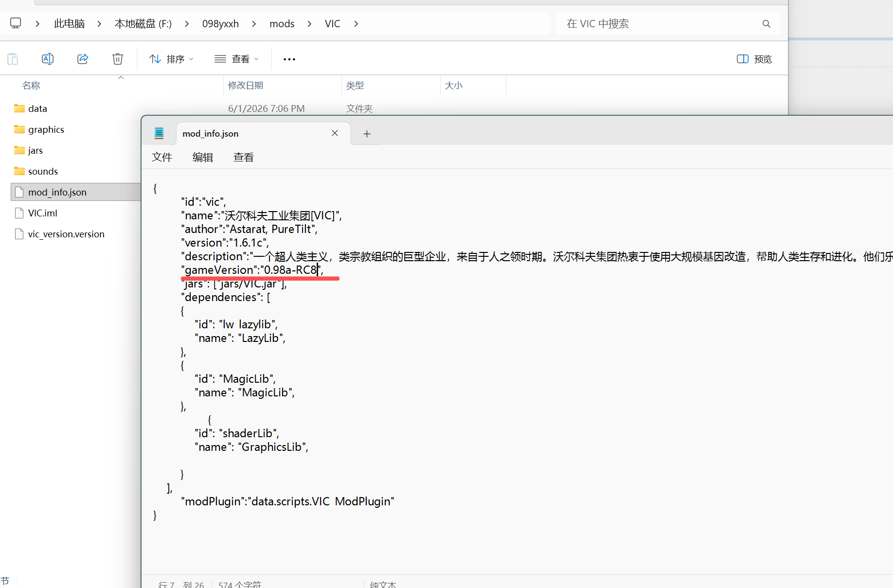Click the Notepad app icon in title bar

[x=159, y=133]
